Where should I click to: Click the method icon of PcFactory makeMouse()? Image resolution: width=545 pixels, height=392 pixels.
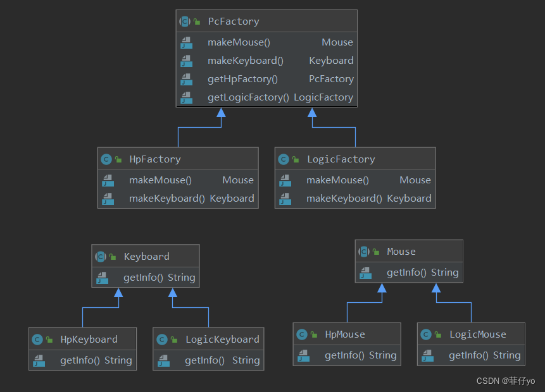187,42
